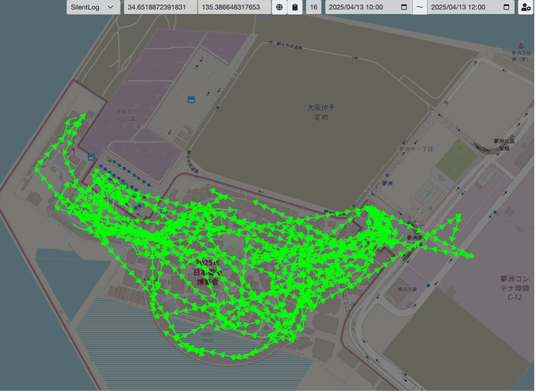The image size is (536, 392).
Task: Click the clipboard paste icon button
Action: click(295, 7)
